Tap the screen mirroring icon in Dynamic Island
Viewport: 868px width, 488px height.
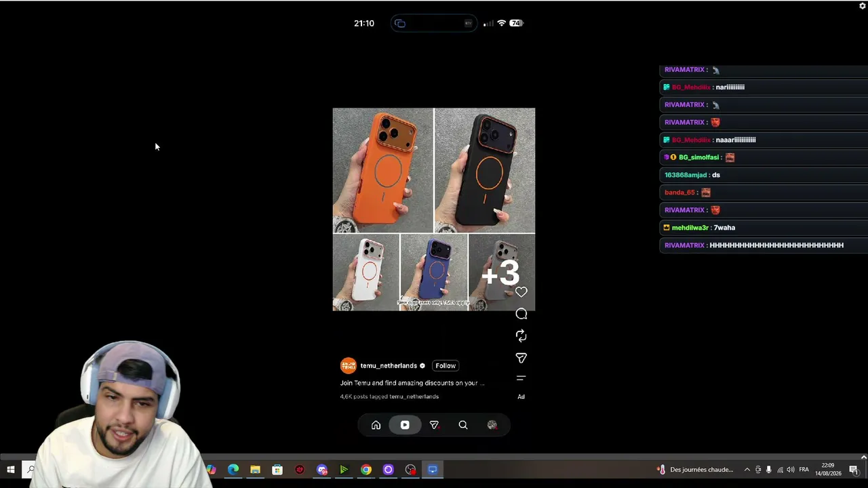400,24
